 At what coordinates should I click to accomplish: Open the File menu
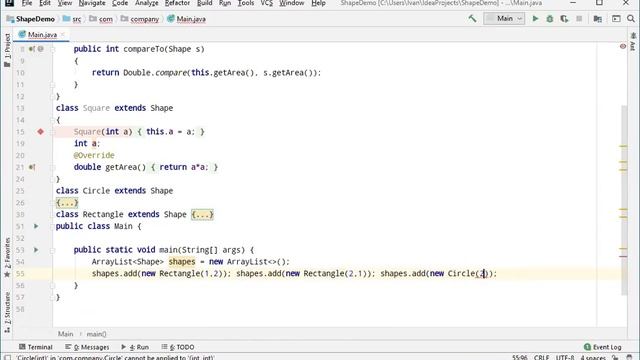click(27, 3)
